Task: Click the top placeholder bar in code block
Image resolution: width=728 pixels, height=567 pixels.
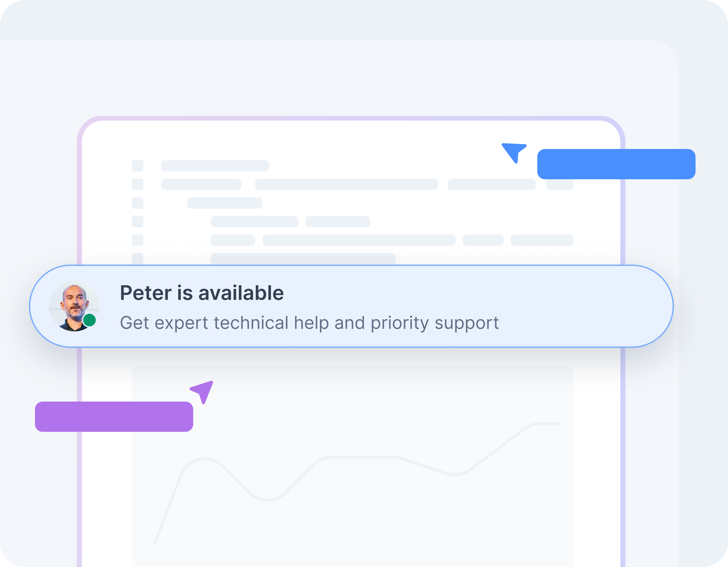Action: (215, 166)
